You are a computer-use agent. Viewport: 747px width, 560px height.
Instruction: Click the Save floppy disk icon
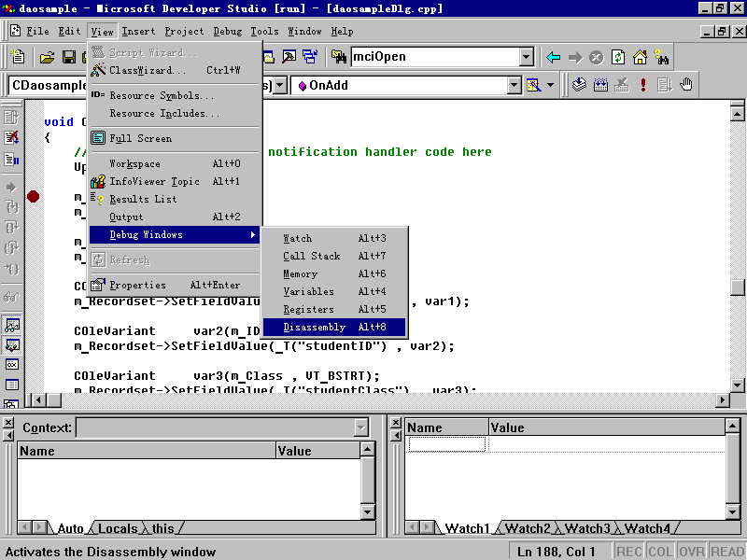(x=69, y=58)
